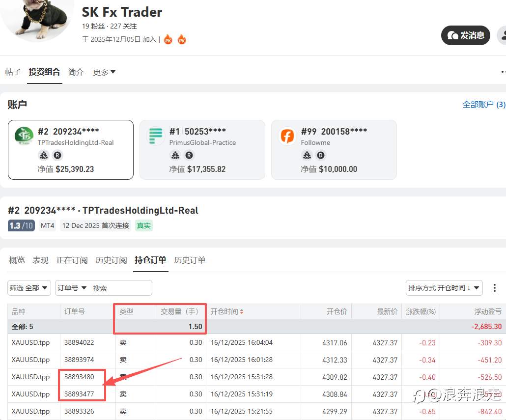Image resolution: width=506 pixels, height=420 pixels.
Task: Click order number 38893477
Action: point(79,394)
